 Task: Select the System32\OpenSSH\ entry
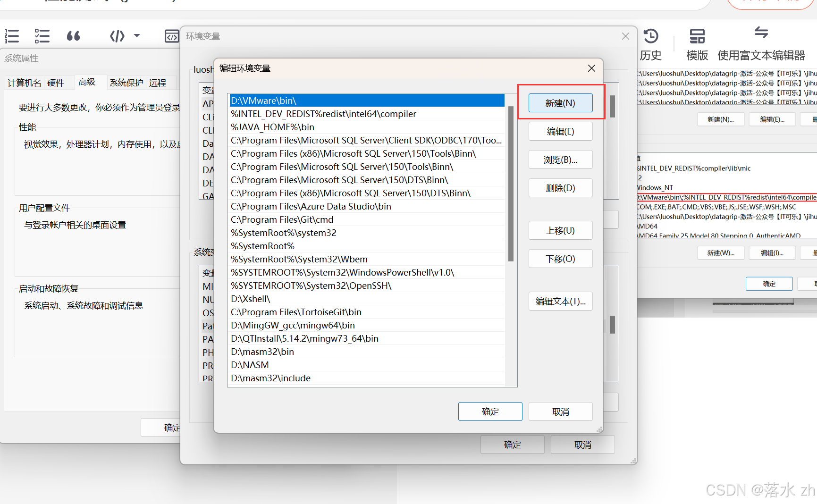click(x=367, y=286)
